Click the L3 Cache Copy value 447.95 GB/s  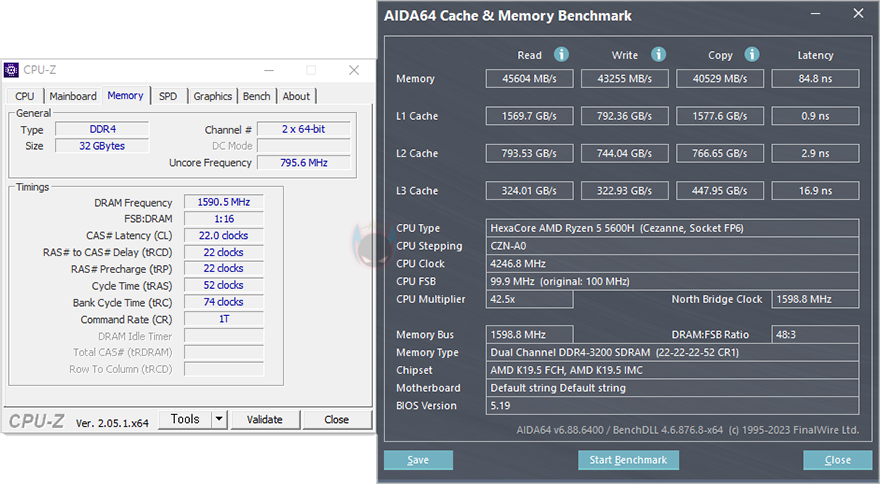pos(720,191)
